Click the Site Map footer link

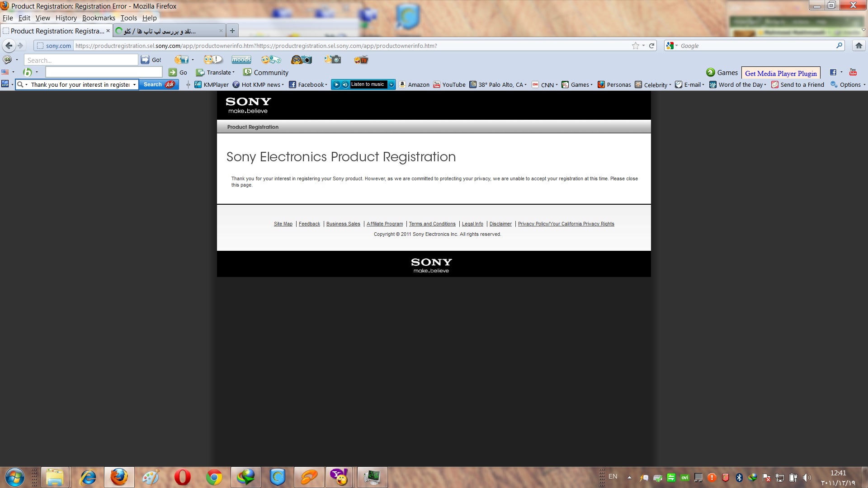[283, 224]
